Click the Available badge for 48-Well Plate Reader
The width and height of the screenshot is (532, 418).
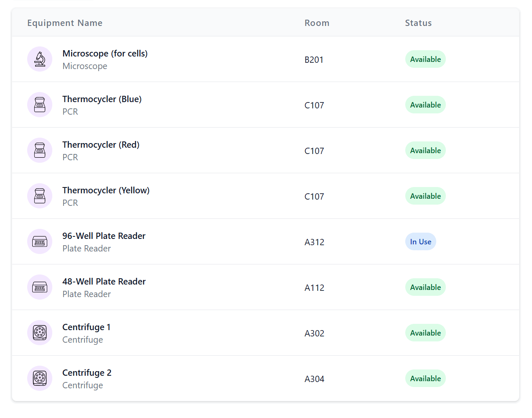click(x=425, y=287)
